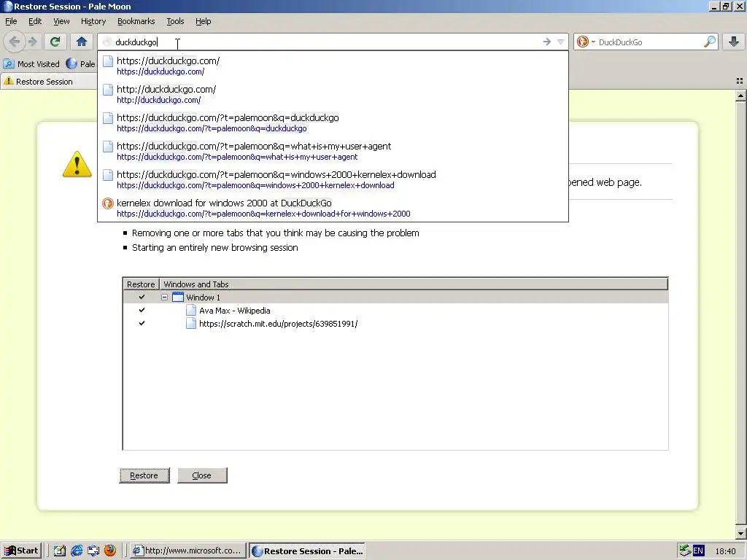747x560 pixels.
Task: Open the Downloads arrow button
Action: (734, 42)
